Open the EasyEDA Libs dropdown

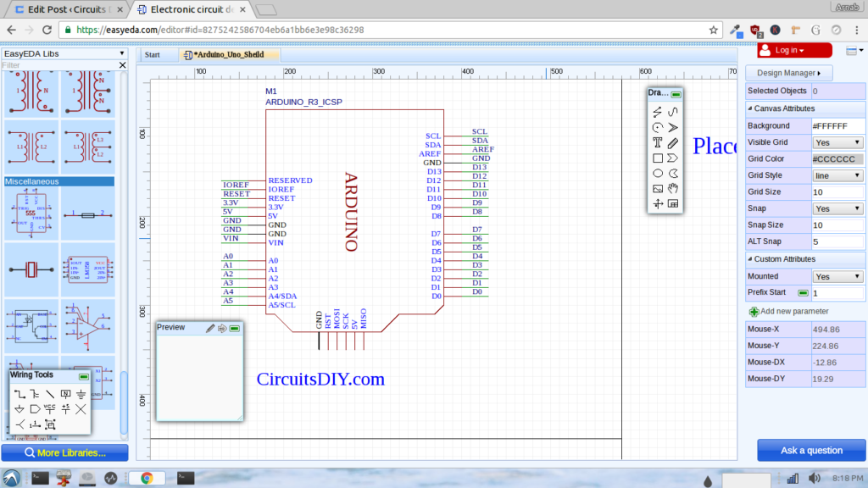[64, 53]
